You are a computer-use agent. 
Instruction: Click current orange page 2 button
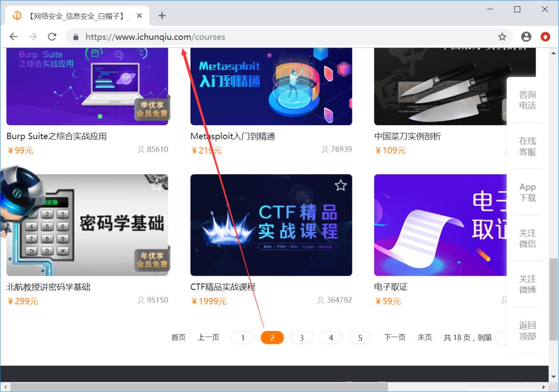(272, 338)
